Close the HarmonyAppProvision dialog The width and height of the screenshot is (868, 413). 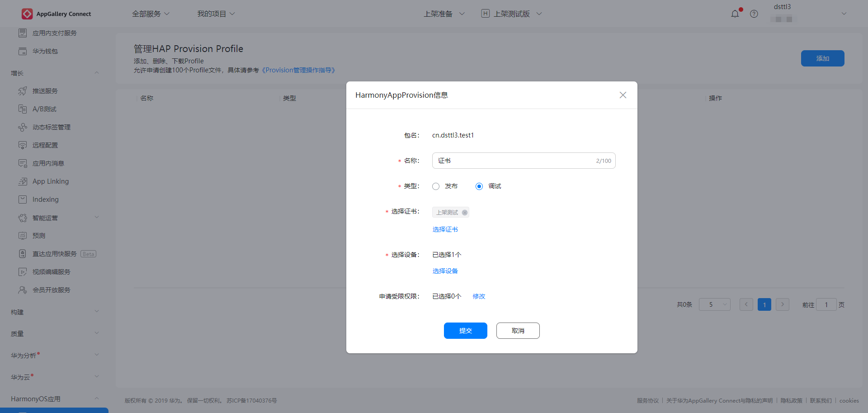(x=623, y=95)
